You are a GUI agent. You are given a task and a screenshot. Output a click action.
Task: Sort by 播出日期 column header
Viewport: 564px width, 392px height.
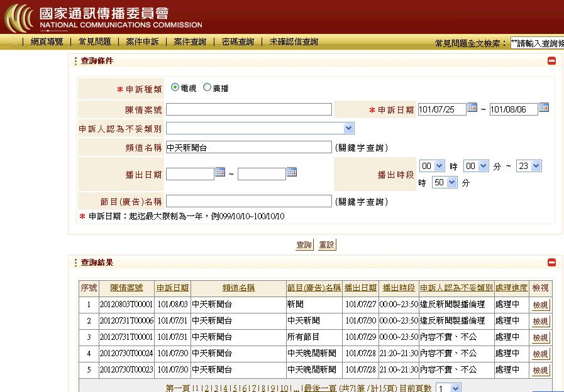click(x=360, y=288)
